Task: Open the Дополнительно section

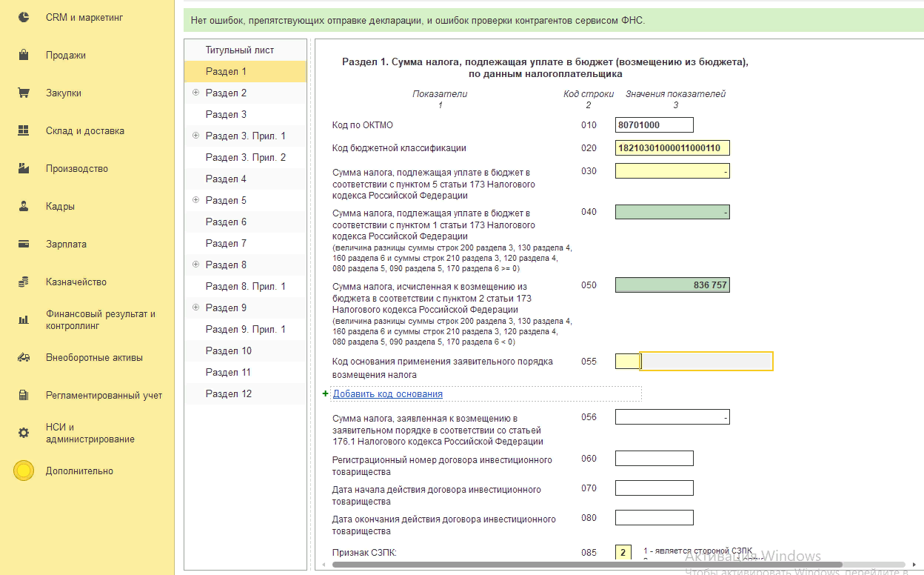Action: tap(79, 471)
